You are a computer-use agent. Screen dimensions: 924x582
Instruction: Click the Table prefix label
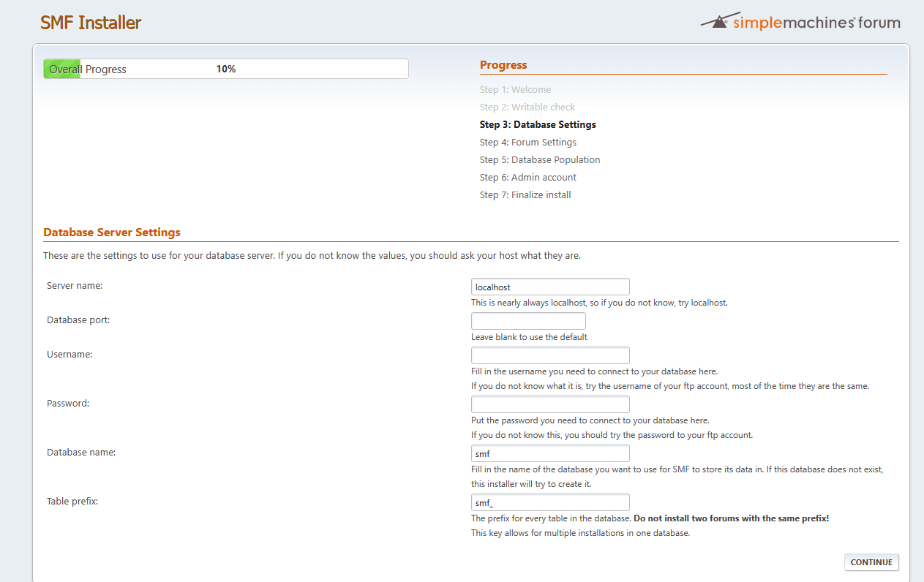pyautogui.click(x=72, y=502)
